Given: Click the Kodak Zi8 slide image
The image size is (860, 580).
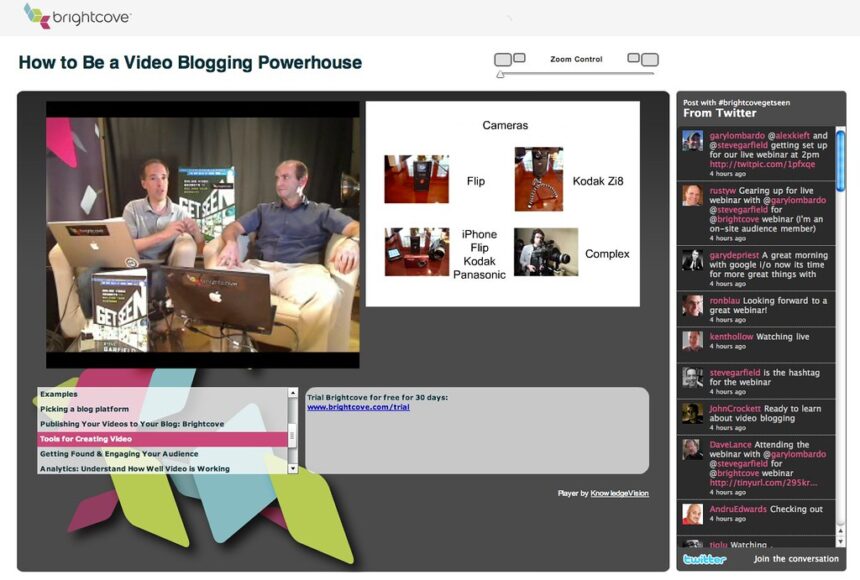Looking at the screenshot, I should click(539, 179).
